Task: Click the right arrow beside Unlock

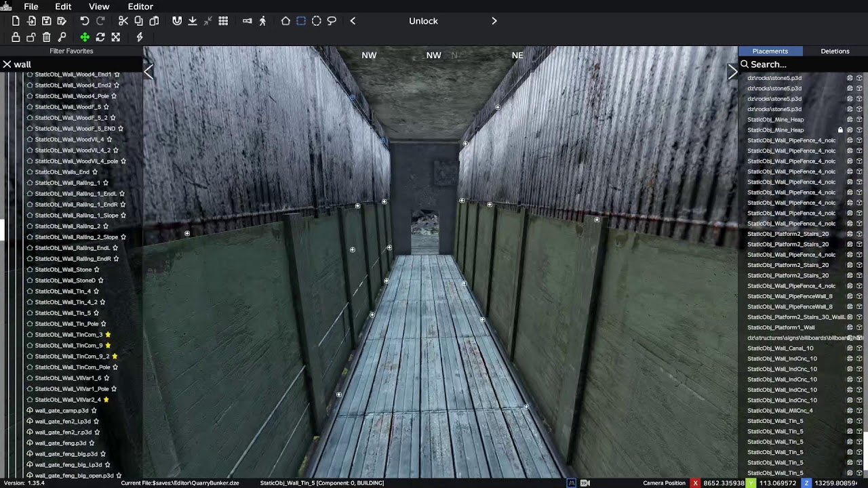Action: coord(494,21)
